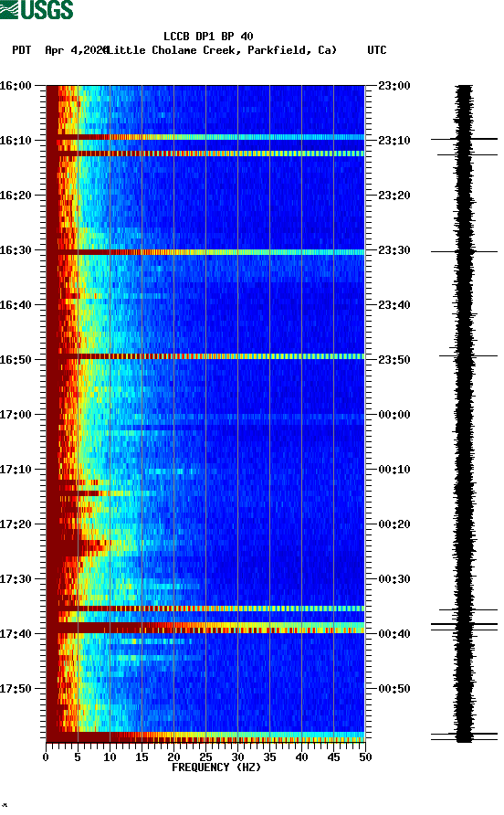Click the '30' frequency axis tick label
This screenshot has width=504, height=815.
(x=237, y=757)
